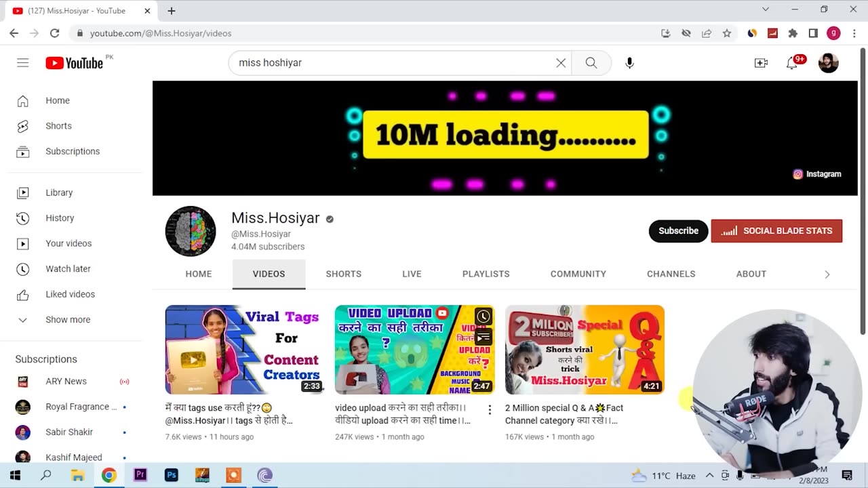
Task: Clear the search box with the X
Action: click(561, 63)
